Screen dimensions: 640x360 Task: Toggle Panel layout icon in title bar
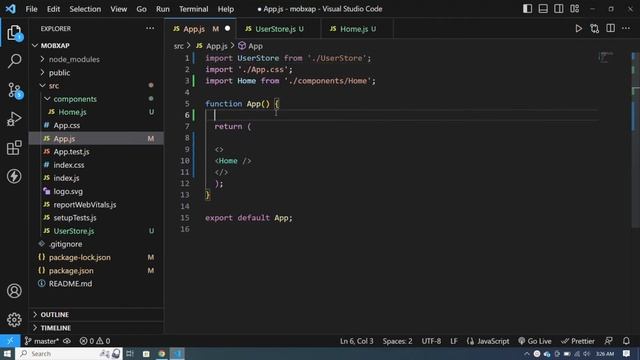tap(543, 9)
